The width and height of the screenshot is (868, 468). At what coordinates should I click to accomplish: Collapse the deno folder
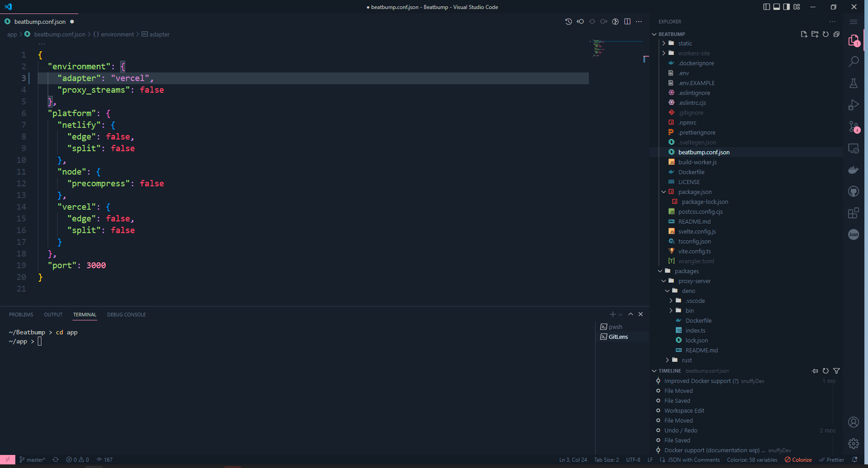click(x=667, y=291)
